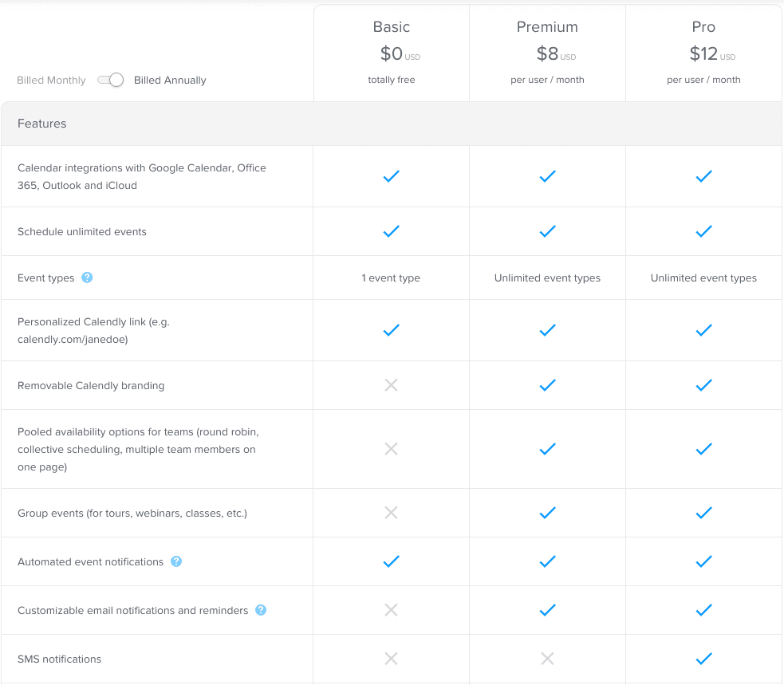Click Premium's 'Unlimited event types' text
The width and height of the screenshot is (784, 685).
point(547,278)
